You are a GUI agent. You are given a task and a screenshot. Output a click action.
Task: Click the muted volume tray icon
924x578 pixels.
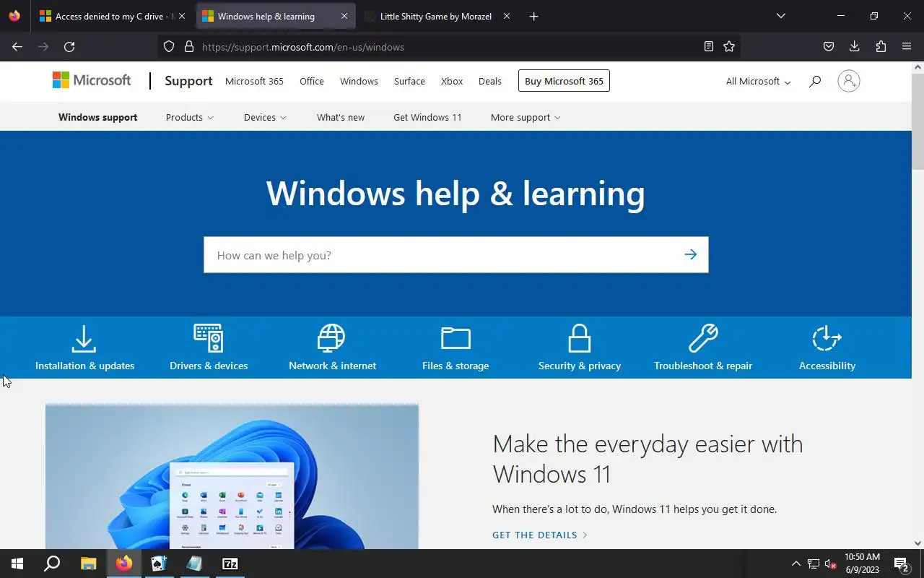pos(831,564)
